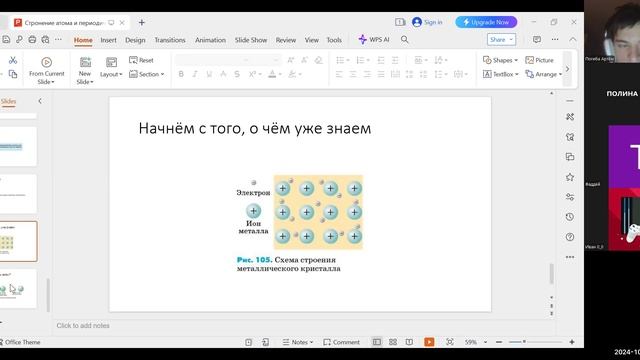
Task: Open the Font color dropdown arrow
Action: pos(281,74)
